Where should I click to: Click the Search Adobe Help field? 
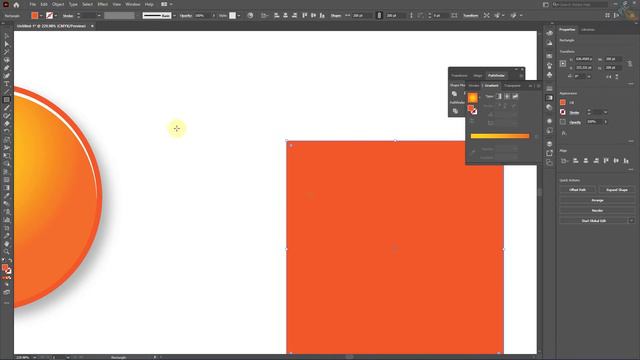tap(580, 4)
